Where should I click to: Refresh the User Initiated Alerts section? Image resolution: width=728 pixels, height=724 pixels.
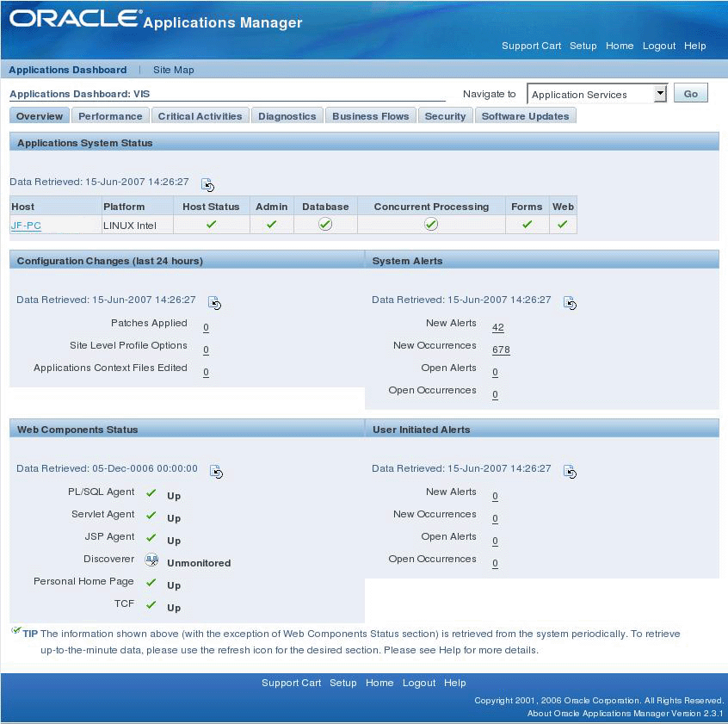570,471
